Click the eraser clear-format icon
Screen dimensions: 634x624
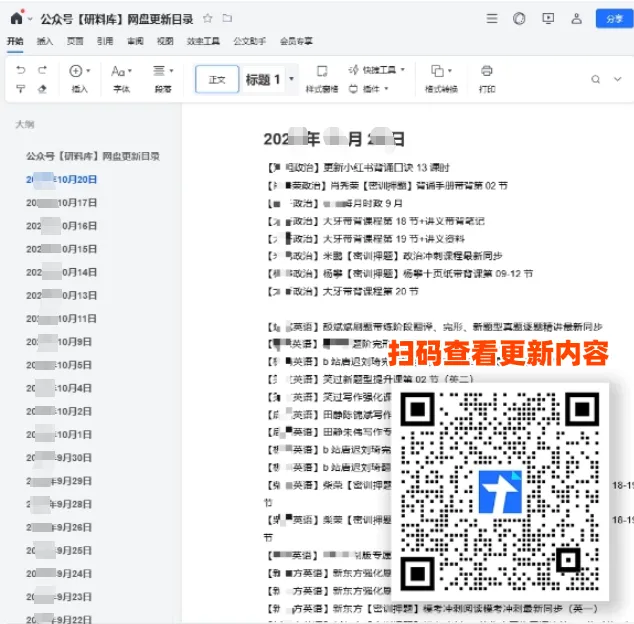[x=42, y=89]
